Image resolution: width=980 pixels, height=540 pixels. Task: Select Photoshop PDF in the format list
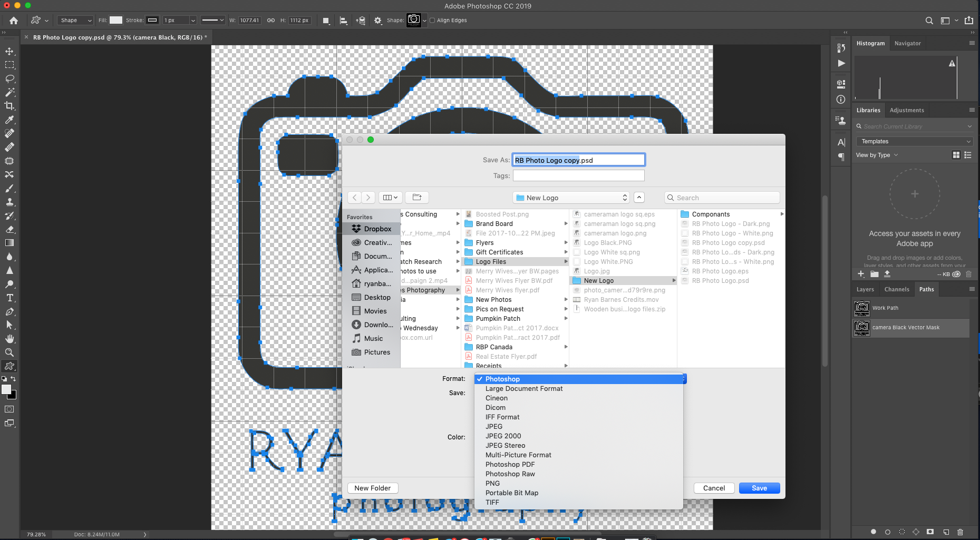click(510, 464)
